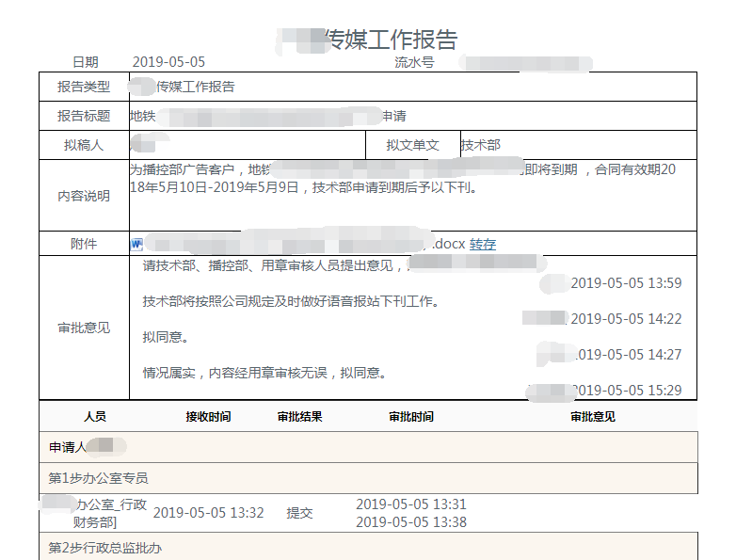
Task: Select the 拟稿人 label cell
Action: click(84, 145)
